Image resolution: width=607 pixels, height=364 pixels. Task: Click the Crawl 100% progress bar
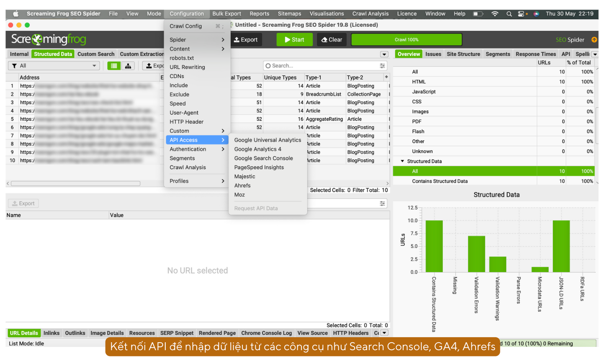tap(406, 40)
